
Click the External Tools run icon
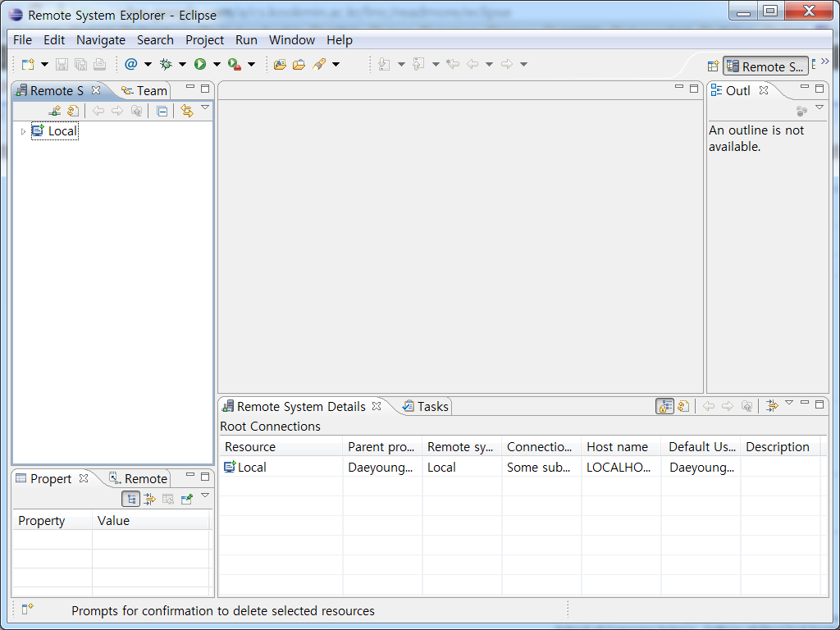click(x=235, y=64)
